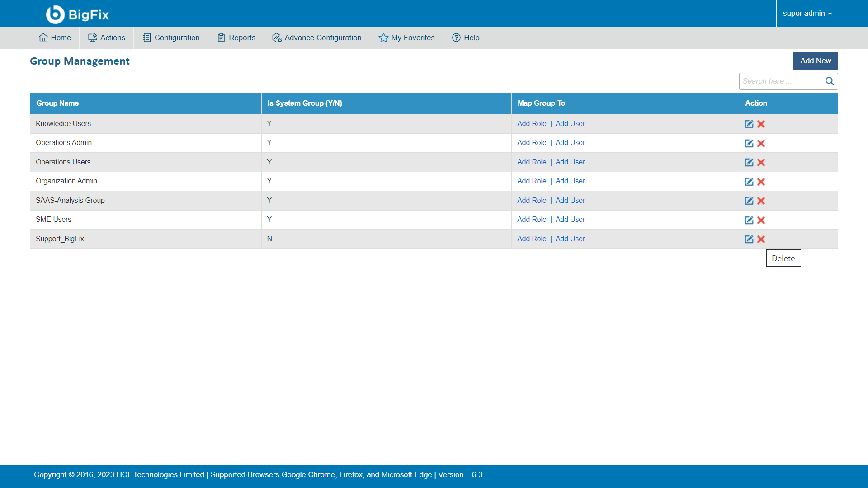
Task: Click the BigFix logo
Action: (77, 14)
